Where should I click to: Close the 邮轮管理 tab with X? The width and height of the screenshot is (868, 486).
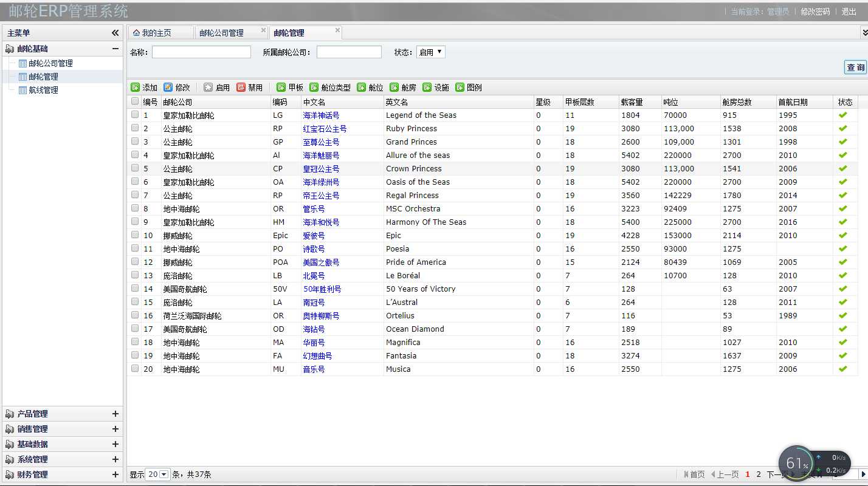[x=338, y=30]
